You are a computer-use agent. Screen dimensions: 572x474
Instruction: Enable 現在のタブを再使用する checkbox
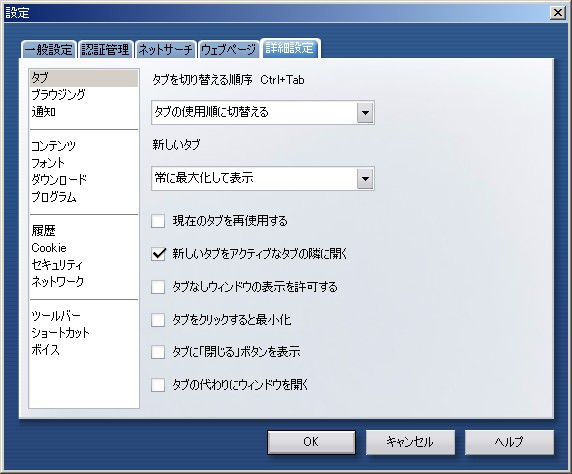pyautogui.click(x=158, y=221)
